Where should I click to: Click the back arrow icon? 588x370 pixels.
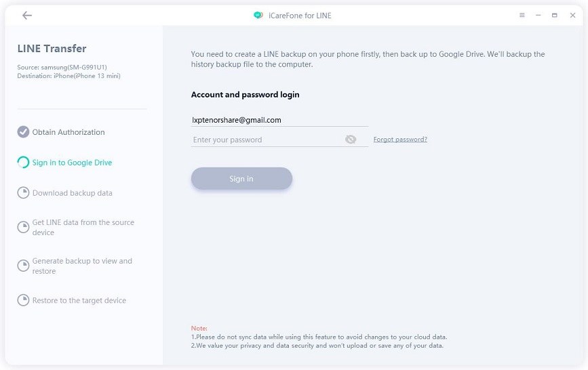click(x=27, y=16)
